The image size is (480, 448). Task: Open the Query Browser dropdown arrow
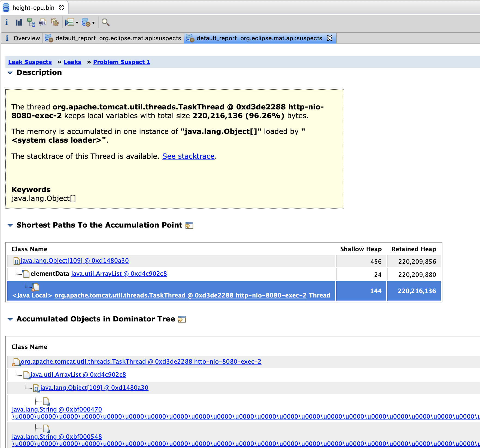tap(93, 23)
